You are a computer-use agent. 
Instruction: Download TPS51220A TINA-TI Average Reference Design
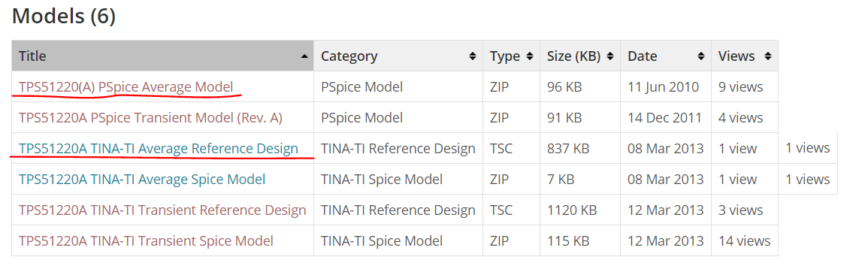coord(159,149)
